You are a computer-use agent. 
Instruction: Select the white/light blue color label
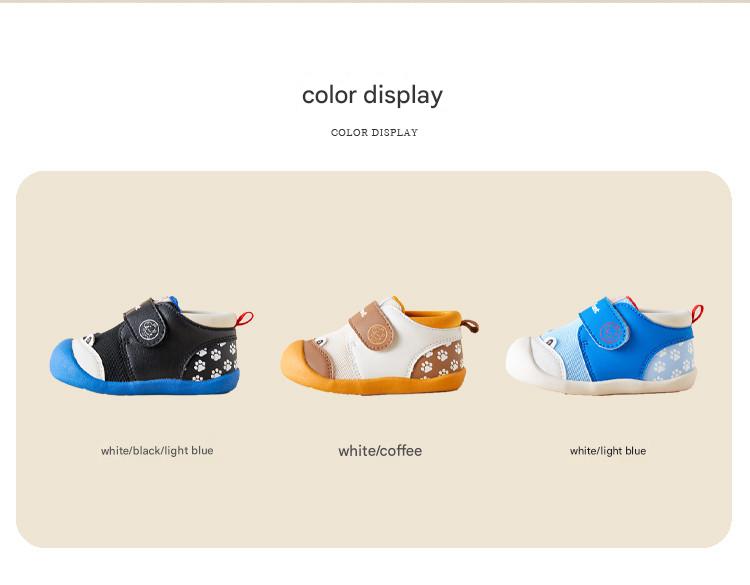(x=608, y=451)
